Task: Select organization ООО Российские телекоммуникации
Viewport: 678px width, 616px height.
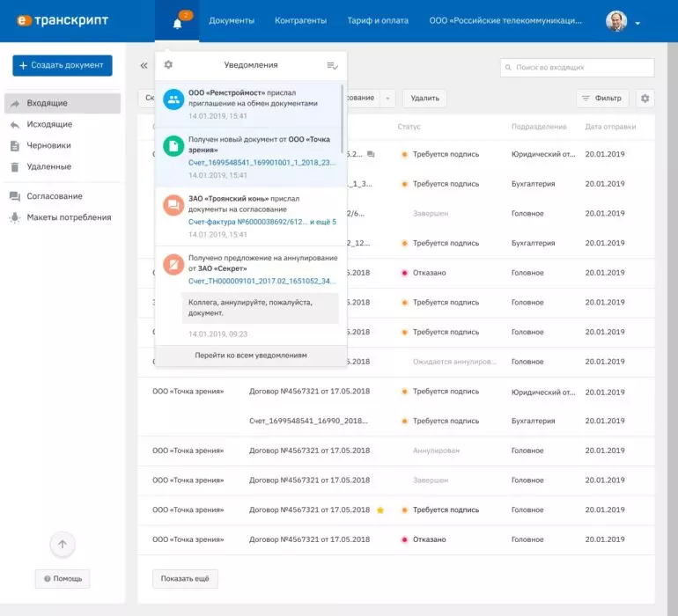Action: pyautogui.click(x=505, y=21)
